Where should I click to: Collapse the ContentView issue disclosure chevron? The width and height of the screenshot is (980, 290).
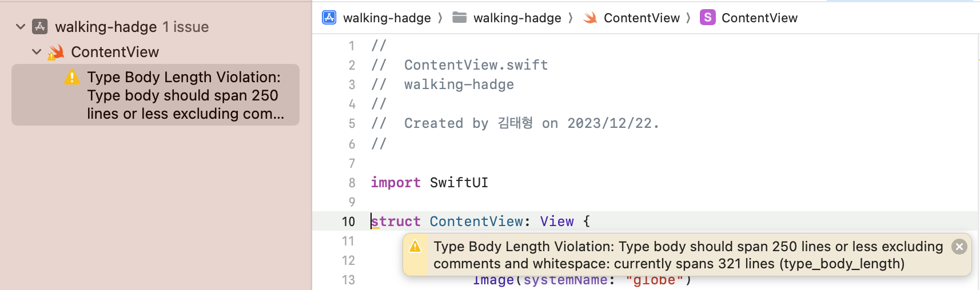37,52
